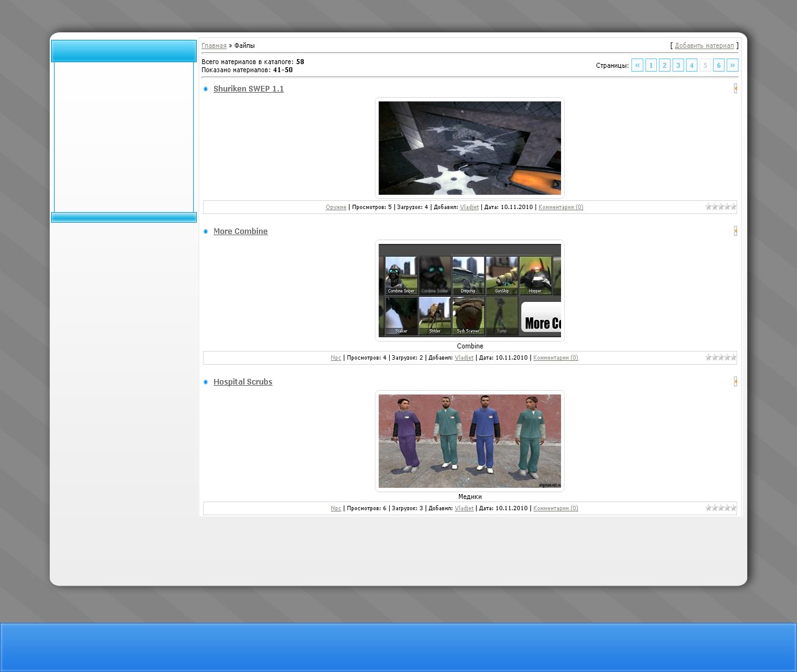Select the 'Combine' caption text
Screen dimensions: 797x672
(470, 346)
